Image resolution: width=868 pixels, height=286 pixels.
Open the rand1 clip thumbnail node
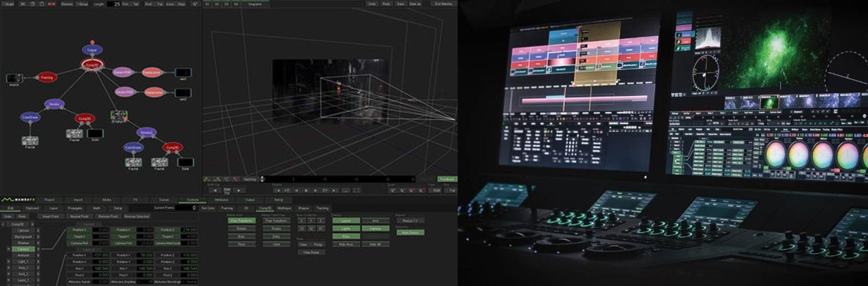tap(183, 72)
